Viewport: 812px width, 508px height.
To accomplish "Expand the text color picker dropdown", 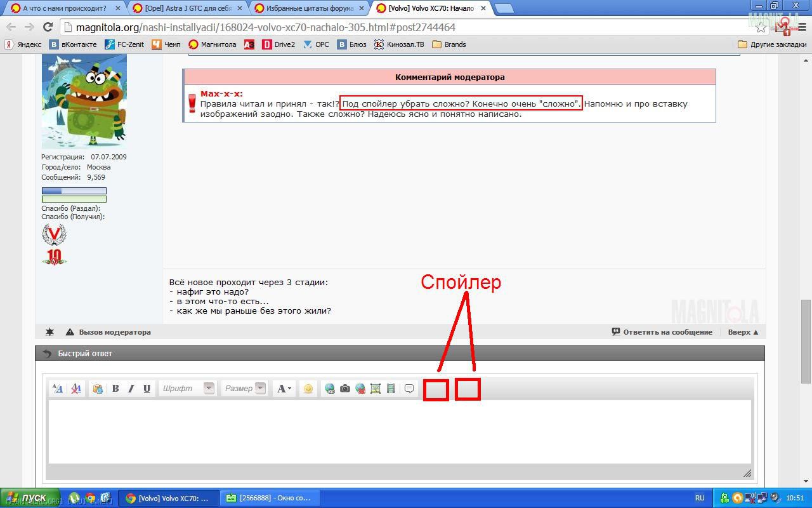I will tap(289, 389).
